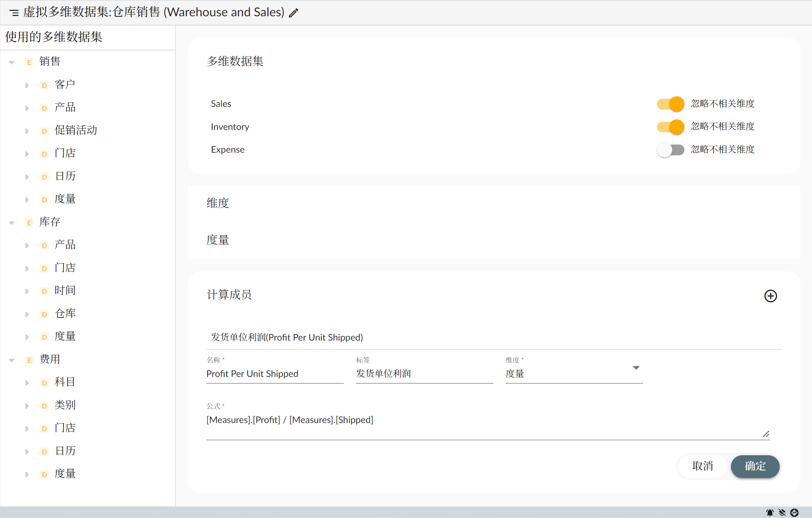Click the D dimension icon beside 仓库
Image resolution: width=812 pixels, height=518 pixels.
44,314
